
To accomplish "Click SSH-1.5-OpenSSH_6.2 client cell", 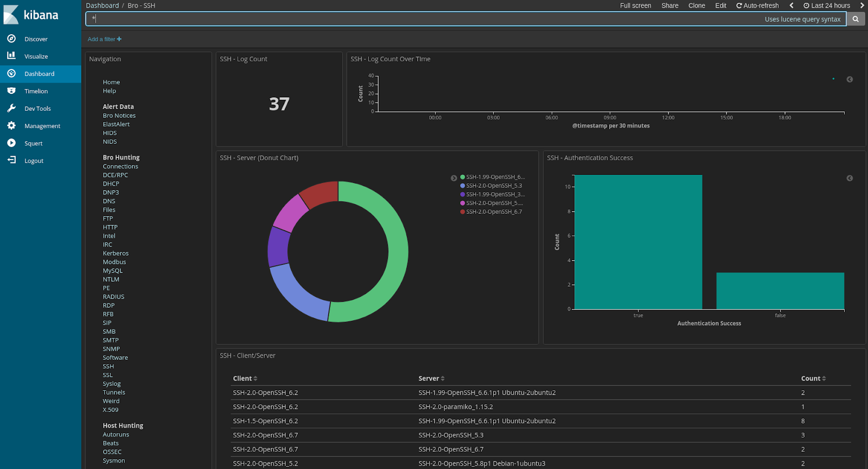I will 265,421.
